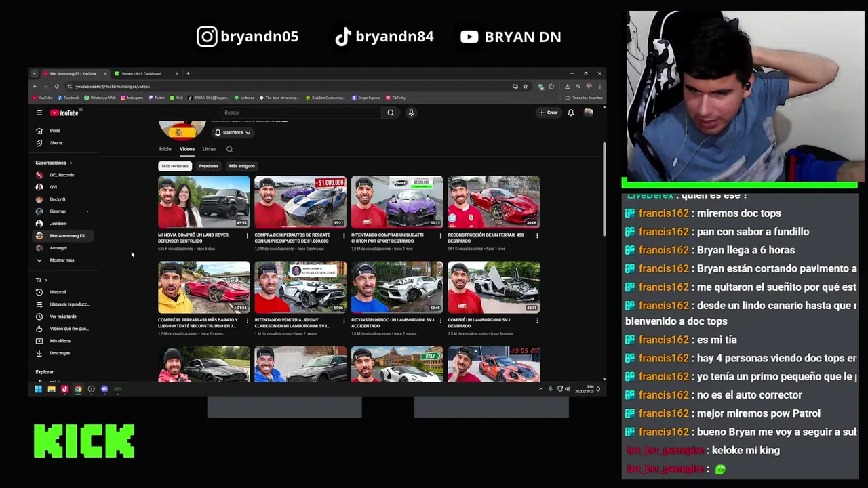Open Historial in the sidebar
The height and width of the screenshot is (488, 868).
[x=58, y=292]
